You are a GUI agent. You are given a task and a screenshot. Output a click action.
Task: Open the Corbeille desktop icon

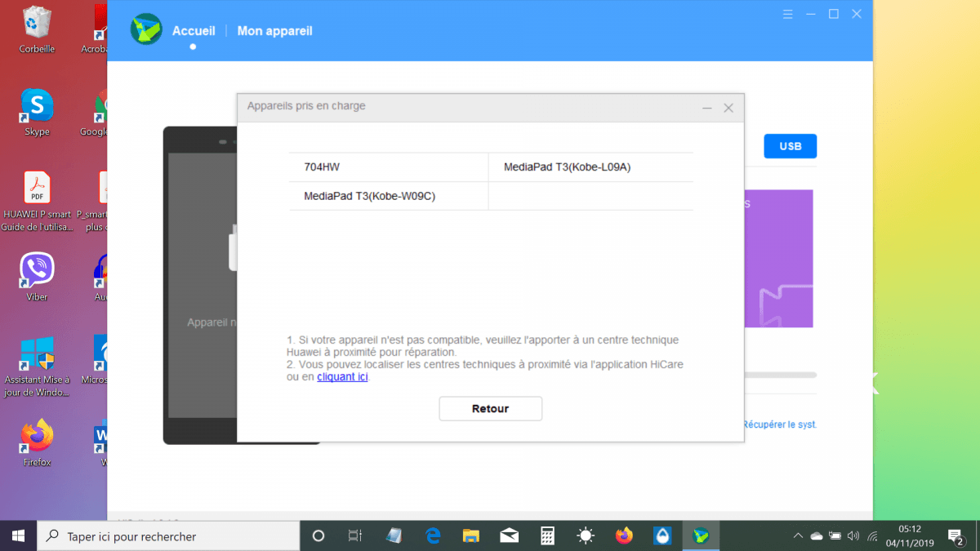click(37, 30)
